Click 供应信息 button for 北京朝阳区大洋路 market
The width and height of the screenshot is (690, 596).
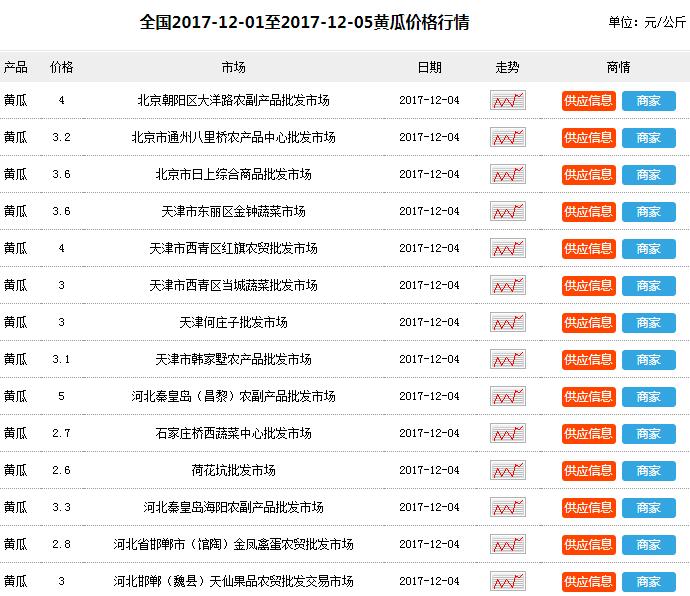(588, 101)
